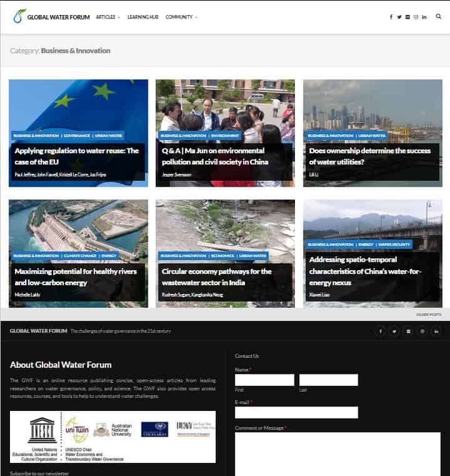450x476 pixels.
Task: Click the E-mail input field
Action: (296, 412)
